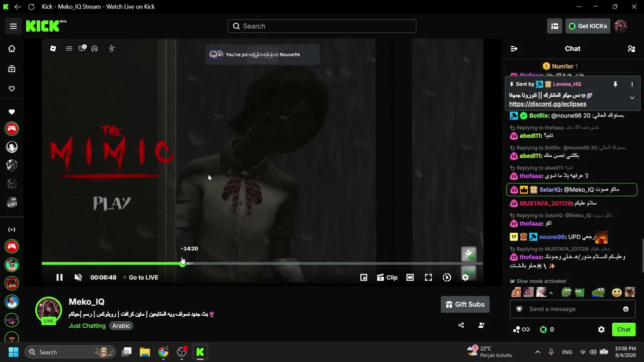Share the Meko_IQ stream
This screenshot has height=362, width=644.
point(461,325)
